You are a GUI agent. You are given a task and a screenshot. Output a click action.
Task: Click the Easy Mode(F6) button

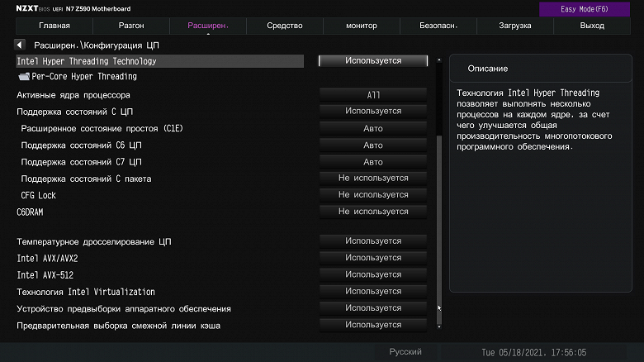[591, 9]
